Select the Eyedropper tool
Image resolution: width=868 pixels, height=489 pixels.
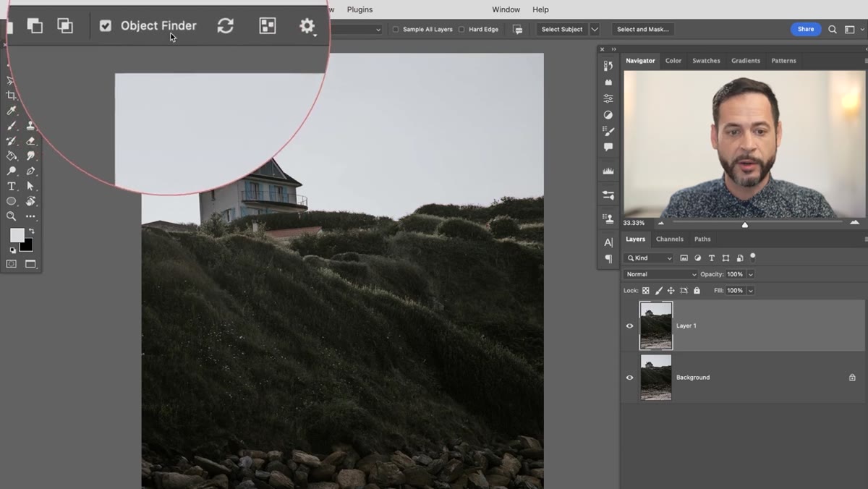pyautogui.click(x=11, y=111)
